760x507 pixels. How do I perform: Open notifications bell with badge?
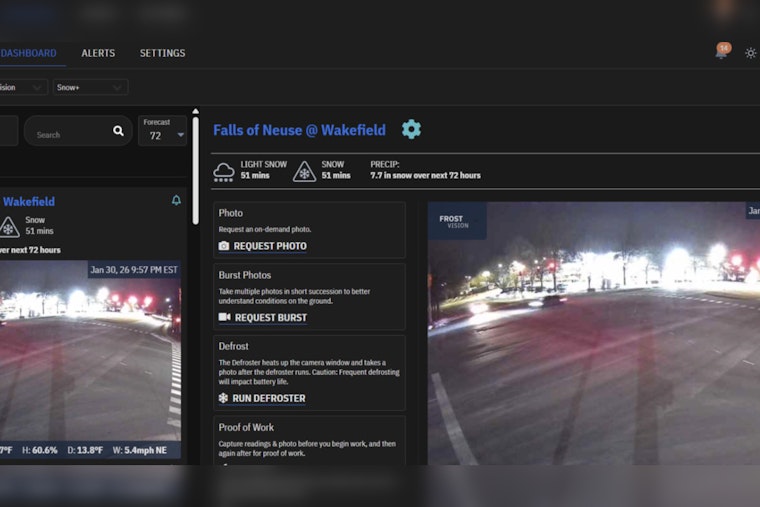click(722, 50)
